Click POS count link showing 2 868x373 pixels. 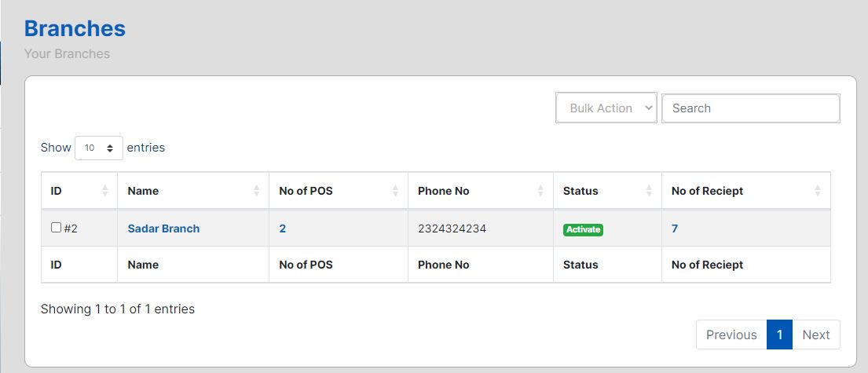click(x=283, y=229)
